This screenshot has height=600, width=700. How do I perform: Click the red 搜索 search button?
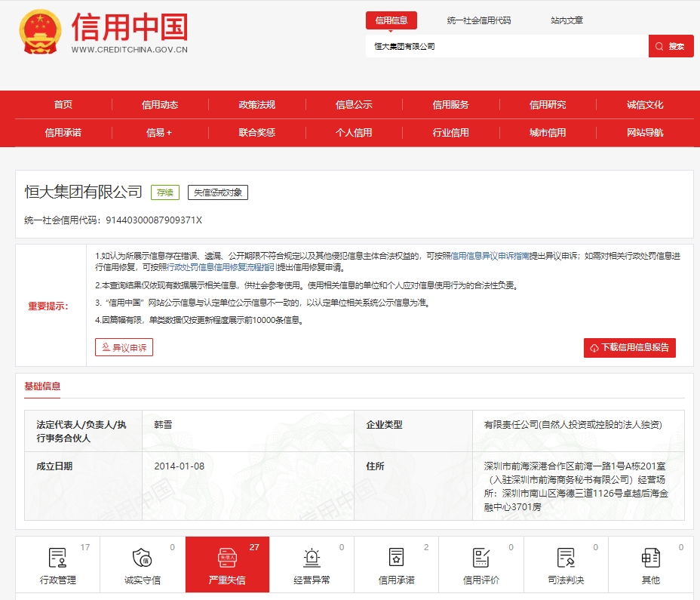[x=671, y=46]
